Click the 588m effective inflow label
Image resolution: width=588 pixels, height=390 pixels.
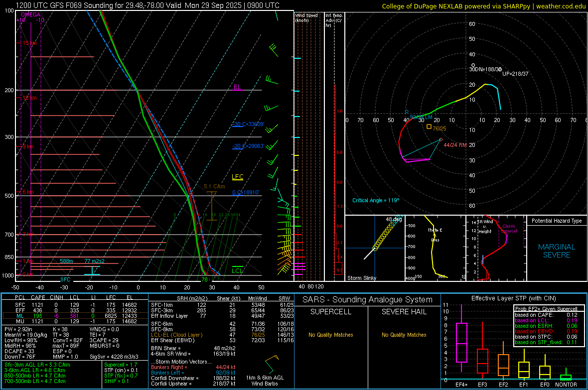66,261
